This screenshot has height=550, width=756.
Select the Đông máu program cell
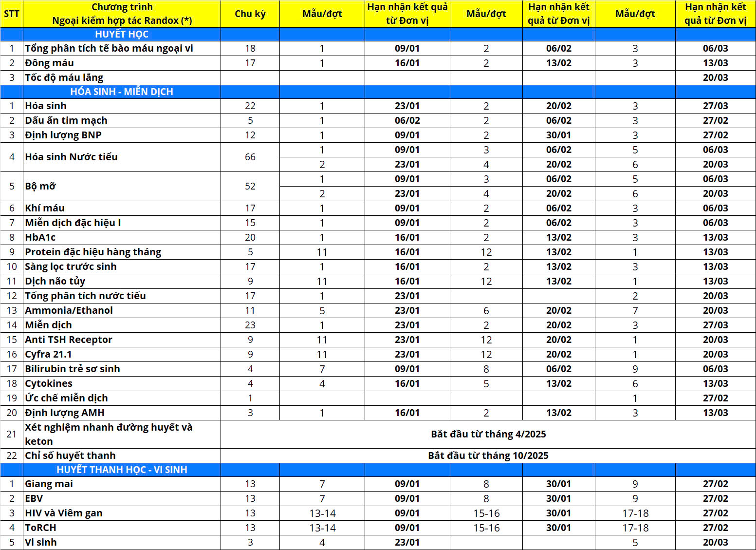50,63
